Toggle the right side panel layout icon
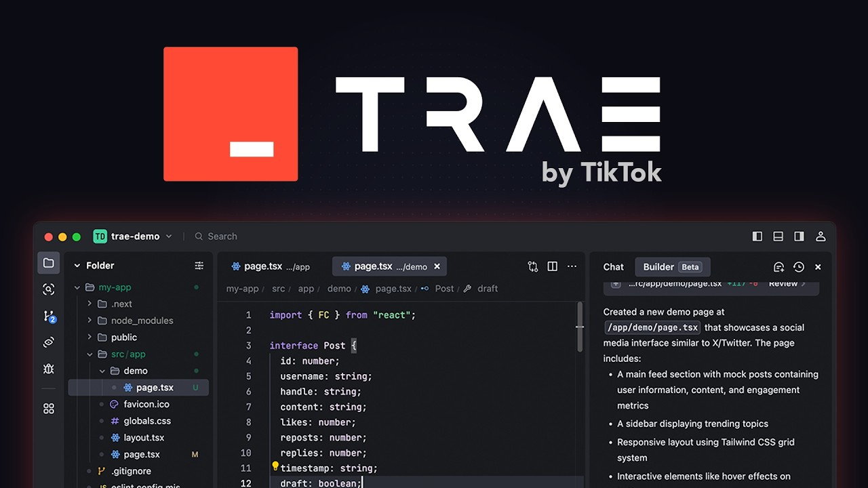 [x=800, y=237]
